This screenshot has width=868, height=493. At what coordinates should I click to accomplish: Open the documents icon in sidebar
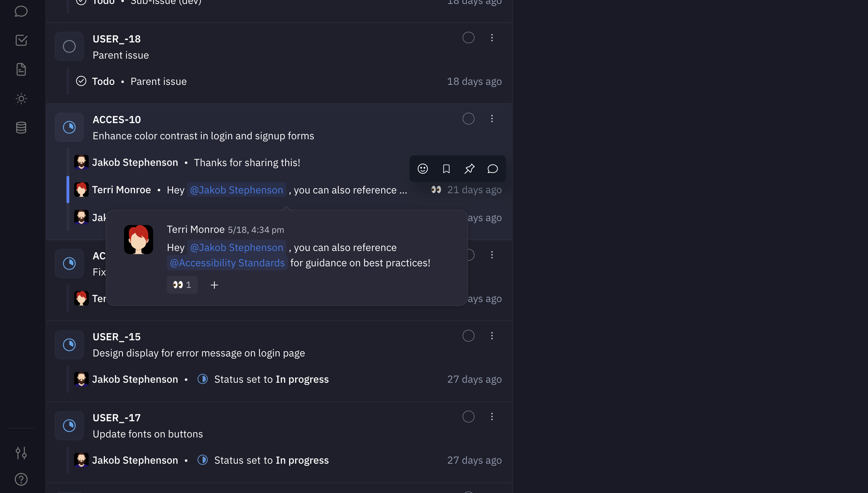tap(21, 70)
